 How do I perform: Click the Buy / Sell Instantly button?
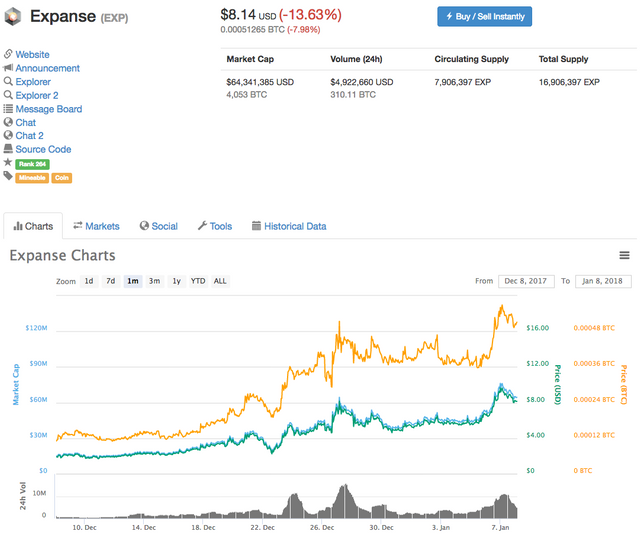(484, 16)
